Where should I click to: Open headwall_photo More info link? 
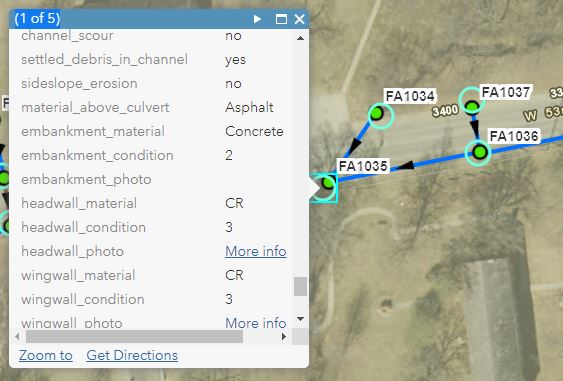(256, 251)
